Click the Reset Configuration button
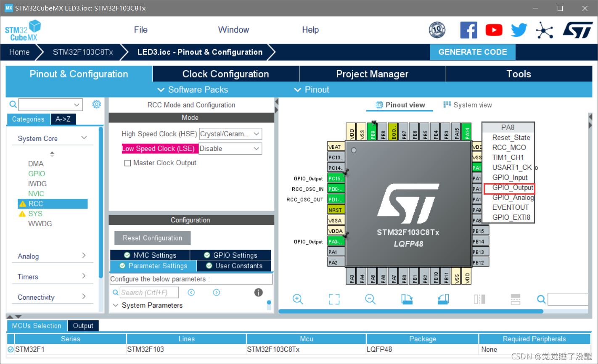Viewport: 598px width, 364px height. click(152, 238)
